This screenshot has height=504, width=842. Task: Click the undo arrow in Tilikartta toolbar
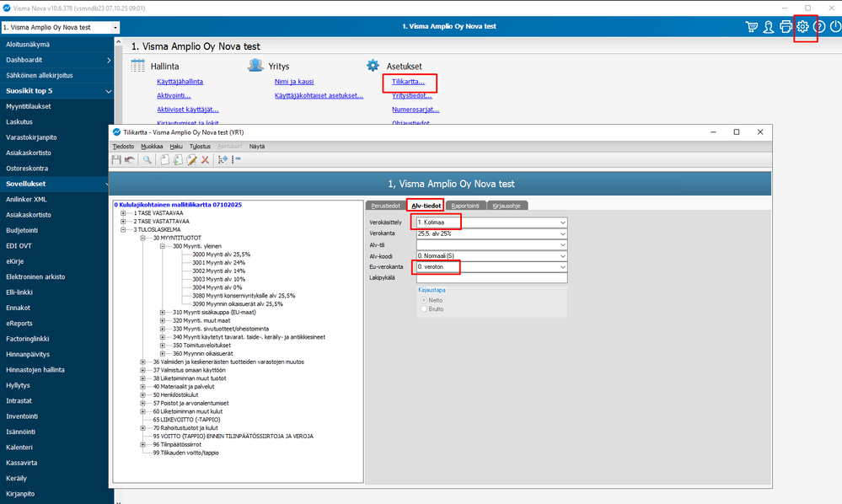coord(130,160)
